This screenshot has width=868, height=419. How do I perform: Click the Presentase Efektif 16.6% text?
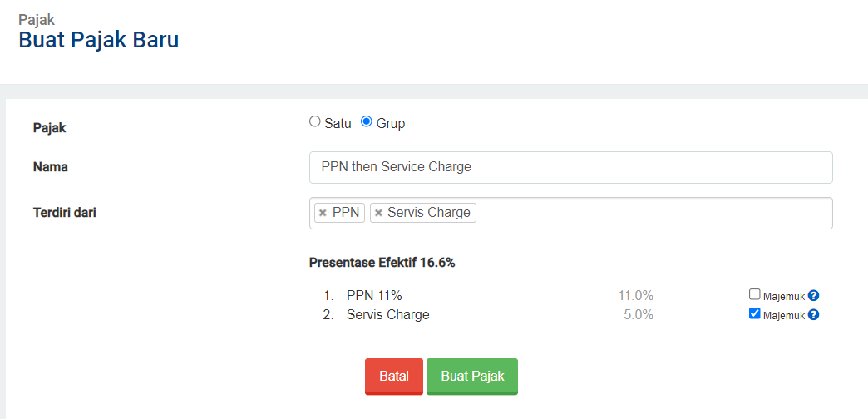[382, 263]
